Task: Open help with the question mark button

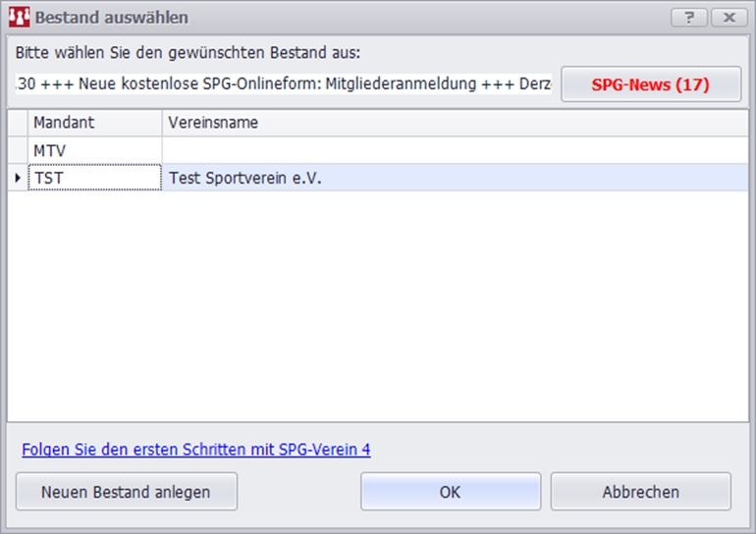Action: pyautogui.click(x=689, y=18)
